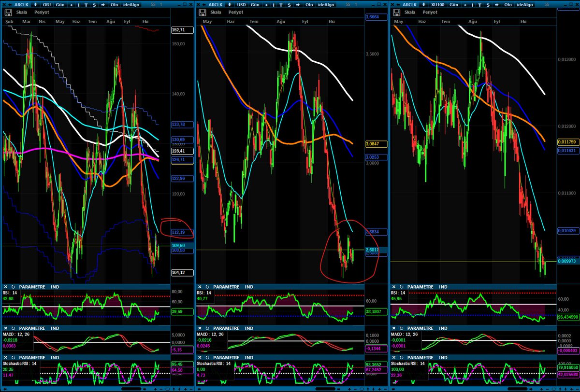Refresh the MACD indicator in USD chart
This screenshot has width=580, height=392.
(206, 328)
